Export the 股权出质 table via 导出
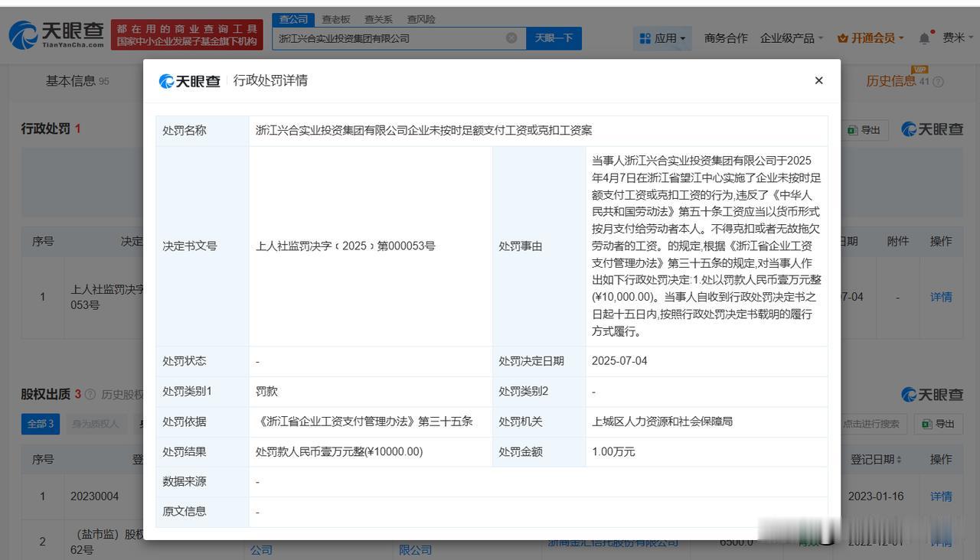This screenshot has height=560, width=980. (x=938, y=424)
